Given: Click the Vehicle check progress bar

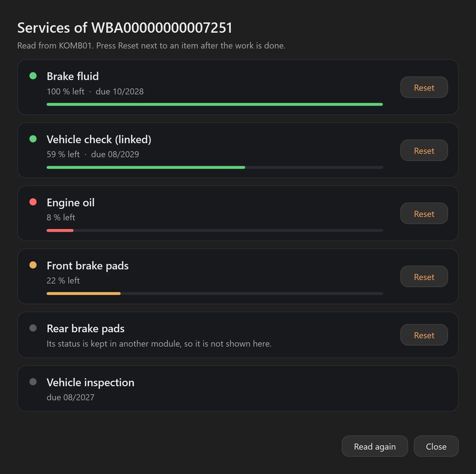Looking at the screenshot, I should pyautogui.click(x=215, y=167).
